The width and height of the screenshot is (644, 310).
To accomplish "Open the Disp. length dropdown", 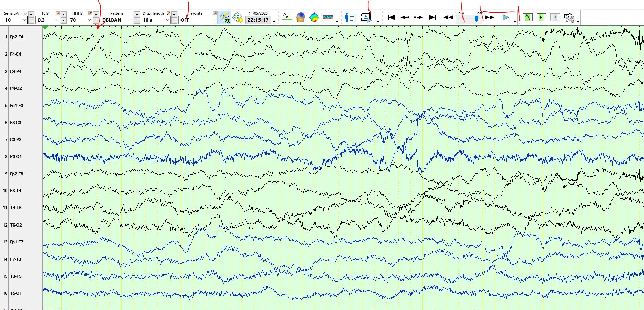I will tap(156, 20).
